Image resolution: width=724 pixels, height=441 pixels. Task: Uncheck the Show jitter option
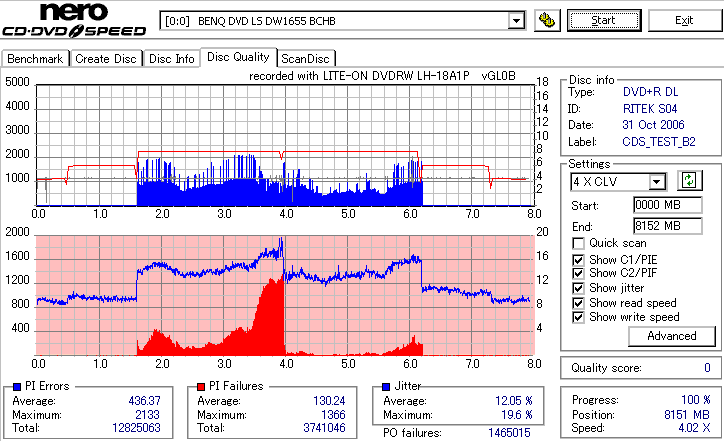click(x=578, y=288)
